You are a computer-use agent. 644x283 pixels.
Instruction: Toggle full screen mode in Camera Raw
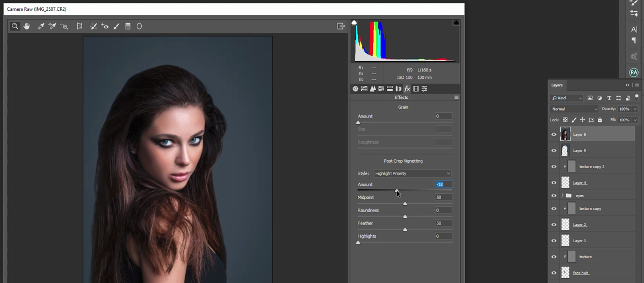tap(340, 26)
